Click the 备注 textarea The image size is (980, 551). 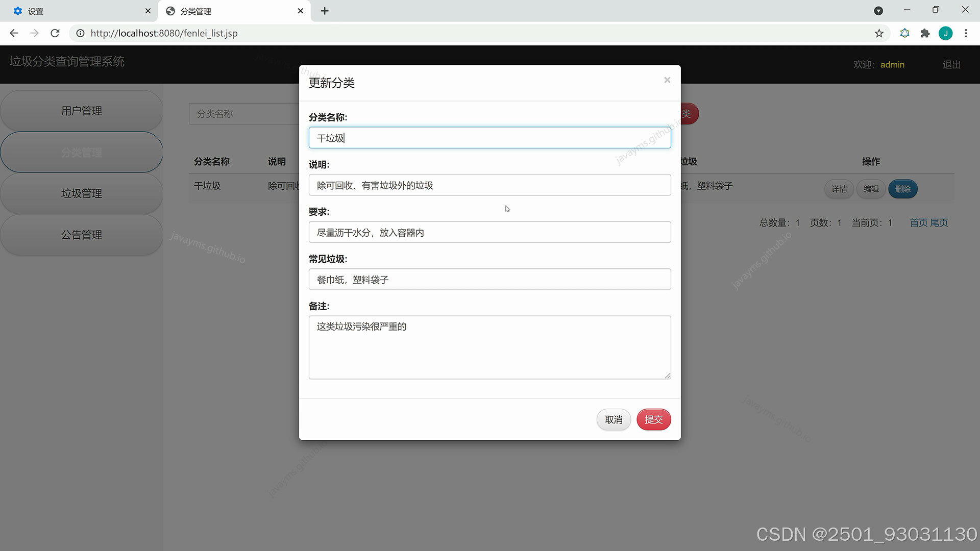pyautogui.click(x=489, y=347)
